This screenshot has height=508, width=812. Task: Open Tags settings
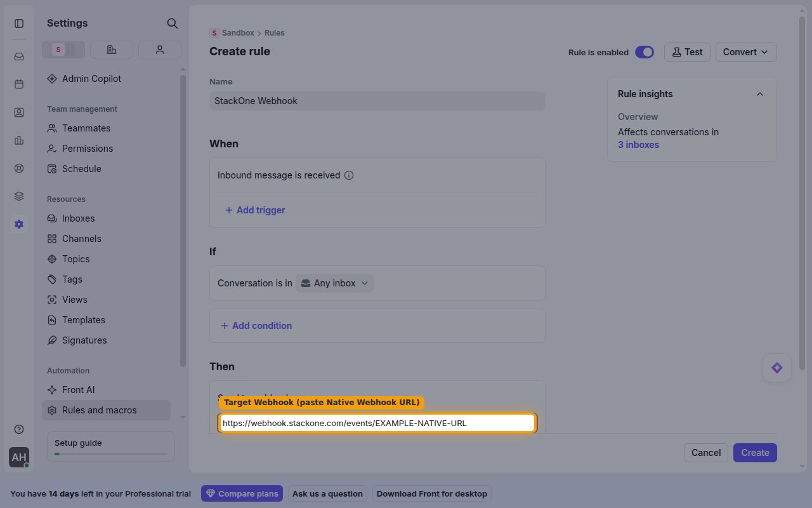(107, 279)
